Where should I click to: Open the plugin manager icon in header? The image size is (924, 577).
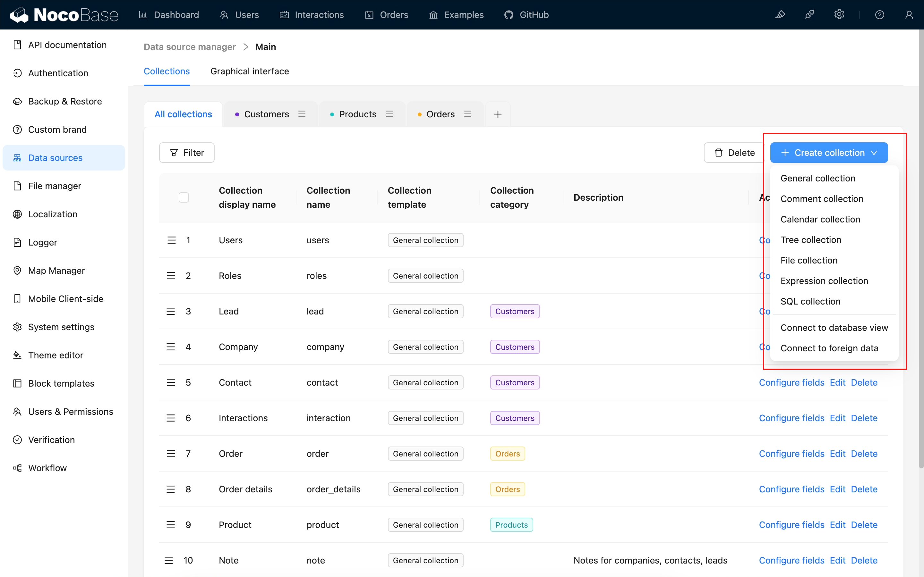pos(809,15)
